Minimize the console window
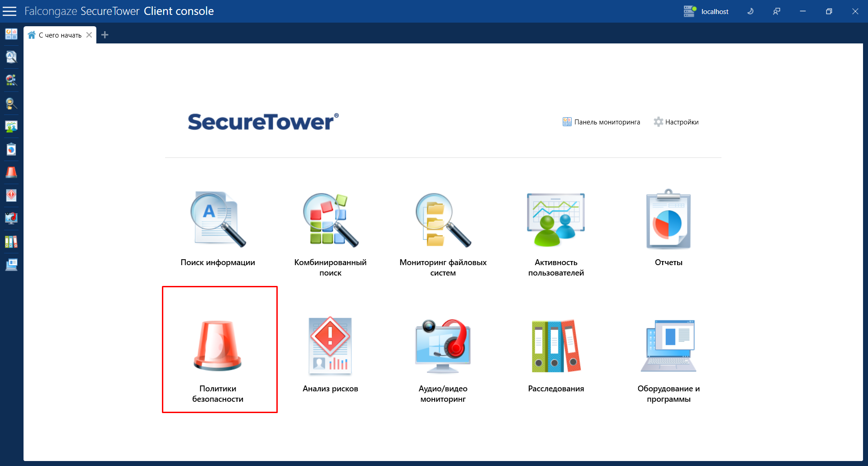 pyautogui.click(x=803, y=11)
